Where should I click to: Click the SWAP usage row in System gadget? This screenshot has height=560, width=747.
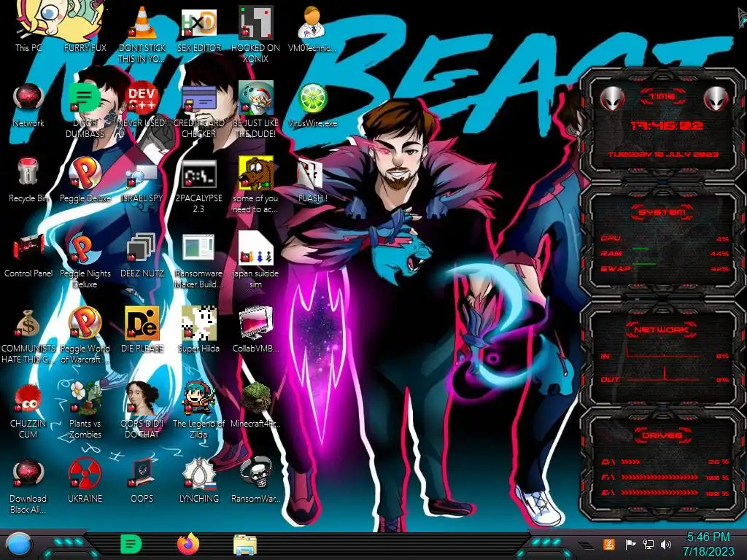click(x=665, y=268)
